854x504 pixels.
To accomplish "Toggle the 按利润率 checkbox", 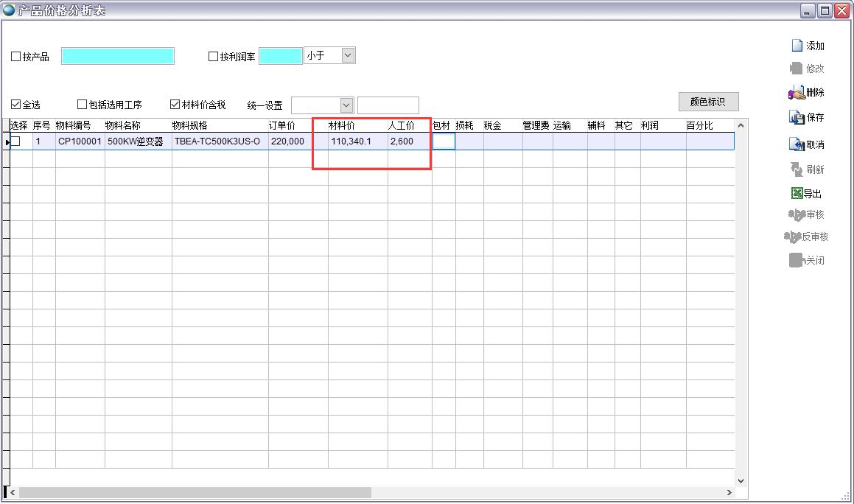I will click(214, 57).
